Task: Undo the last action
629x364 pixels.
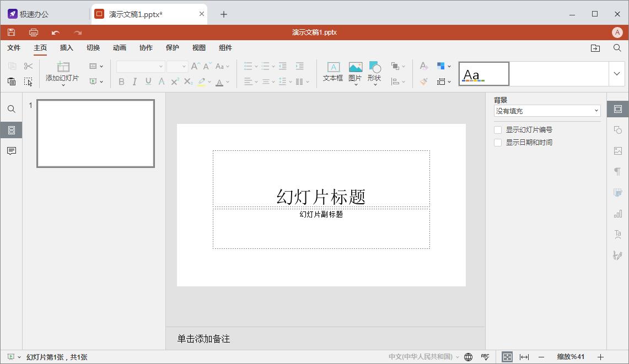Action: coord(56,32)
